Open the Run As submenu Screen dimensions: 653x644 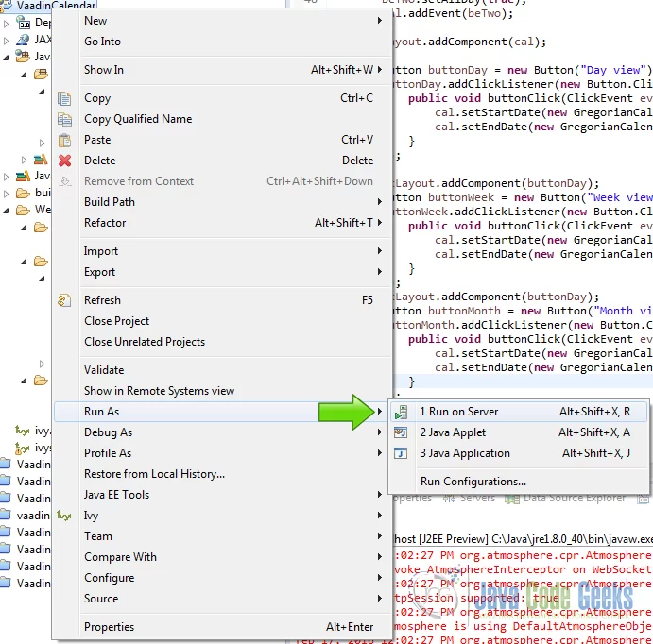click(223, 412)
